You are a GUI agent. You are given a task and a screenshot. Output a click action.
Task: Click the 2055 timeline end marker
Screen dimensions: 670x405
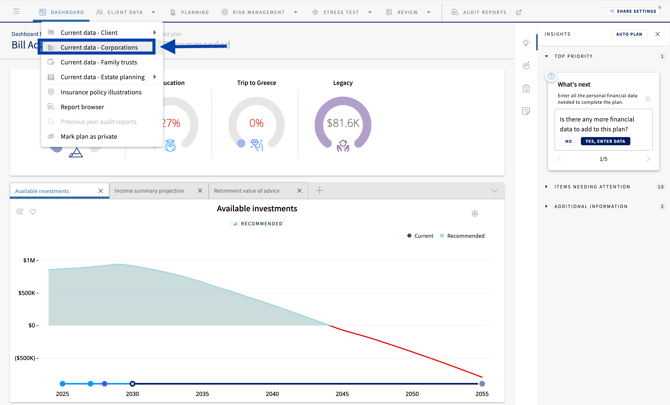point(482,384)
